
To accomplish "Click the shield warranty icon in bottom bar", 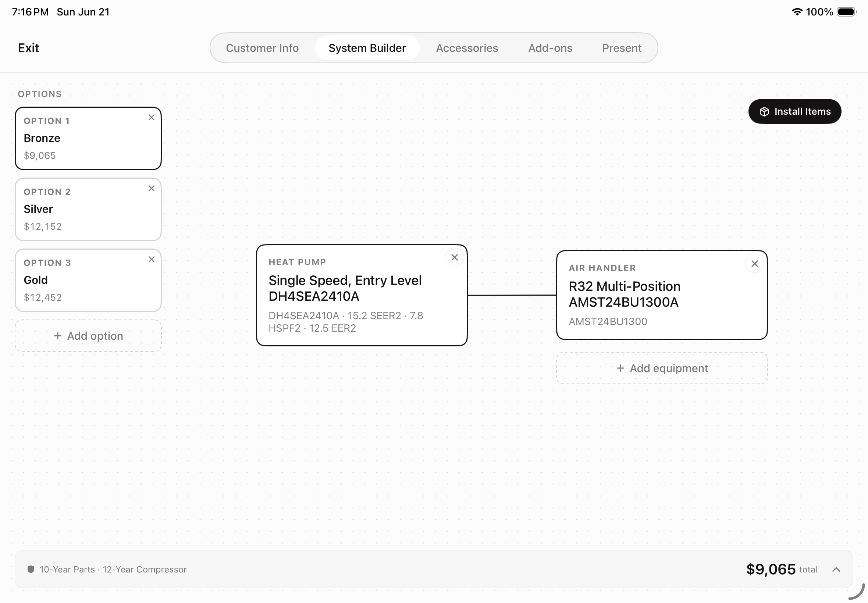I will point(31,570).
